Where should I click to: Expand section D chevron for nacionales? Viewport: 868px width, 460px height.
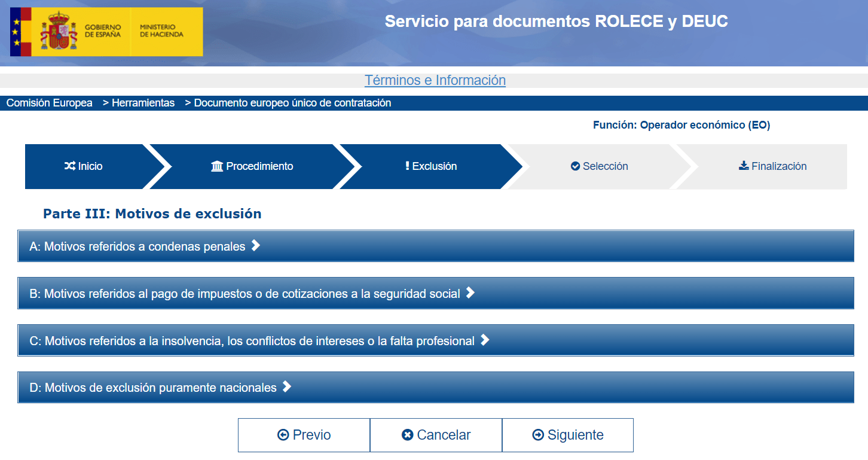click(286, 386)
